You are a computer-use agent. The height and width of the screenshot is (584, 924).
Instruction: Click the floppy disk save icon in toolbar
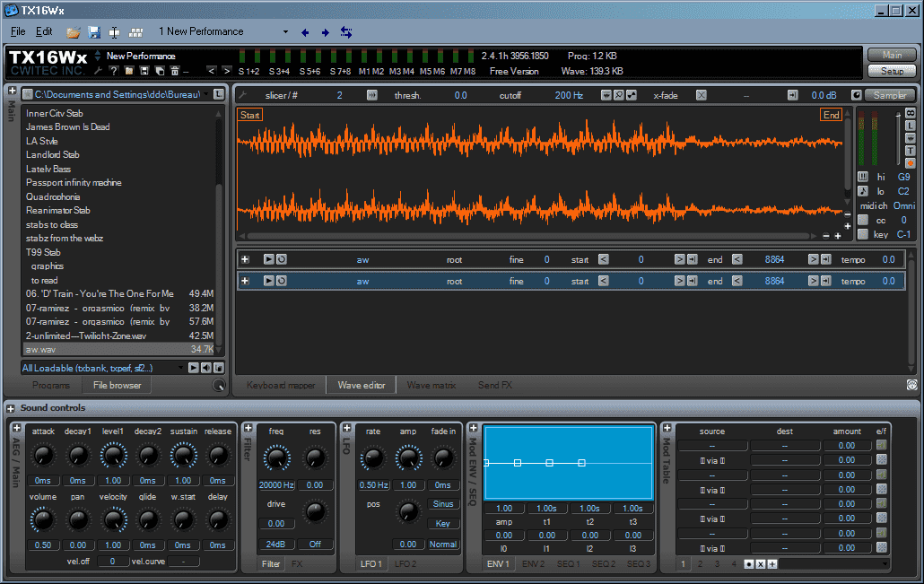point(94,32)
